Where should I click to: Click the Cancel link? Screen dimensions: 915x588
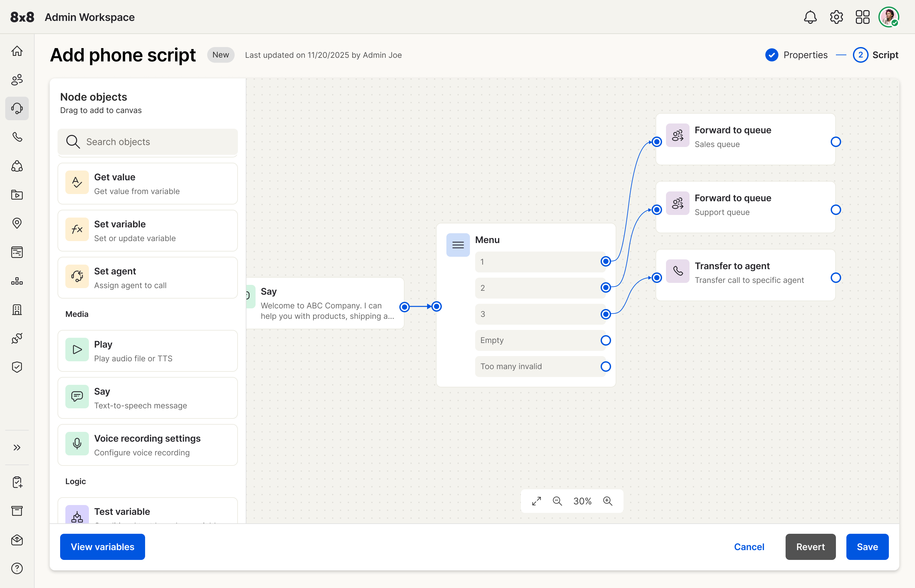click(x=749, y=547)
